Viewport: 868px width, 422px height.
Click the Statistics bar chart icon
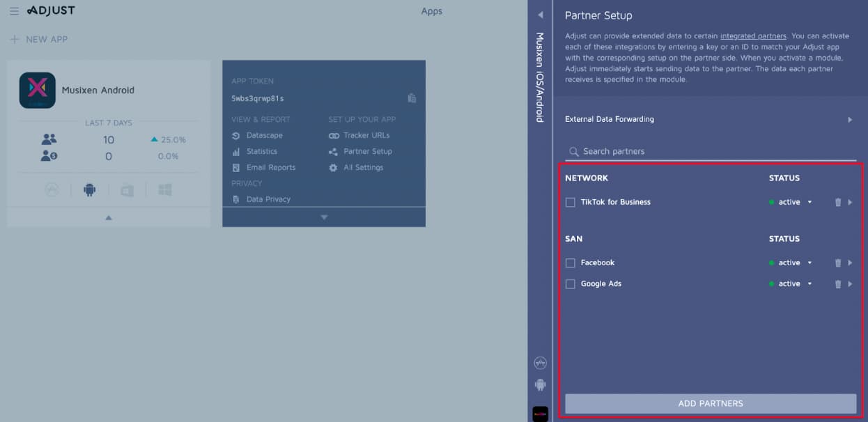[x=236, y=151]
